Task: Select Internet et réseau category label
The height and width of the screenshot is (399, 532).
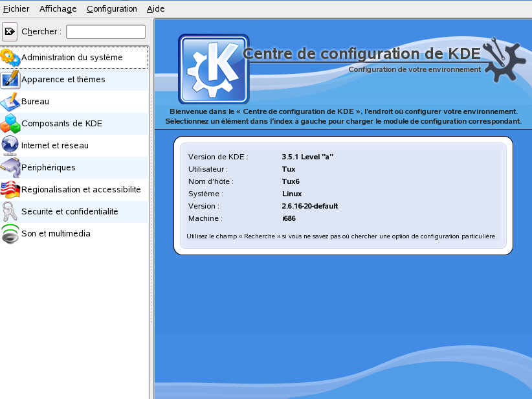Action: (x=55, y=146)
